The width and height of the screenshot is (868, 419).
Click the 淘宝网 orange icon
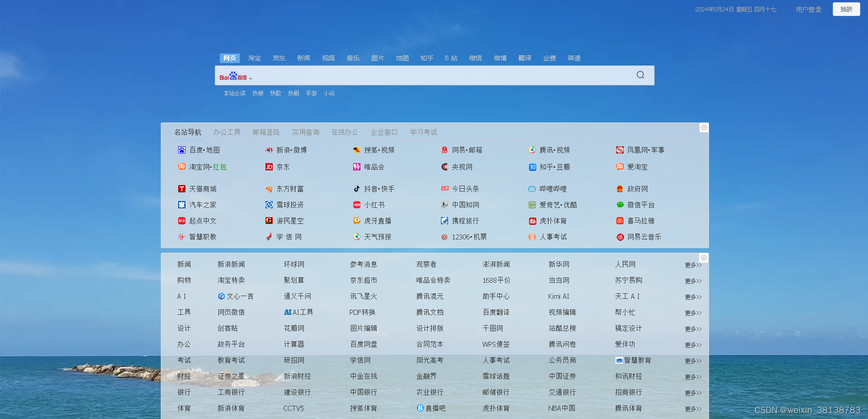(182, 167)
